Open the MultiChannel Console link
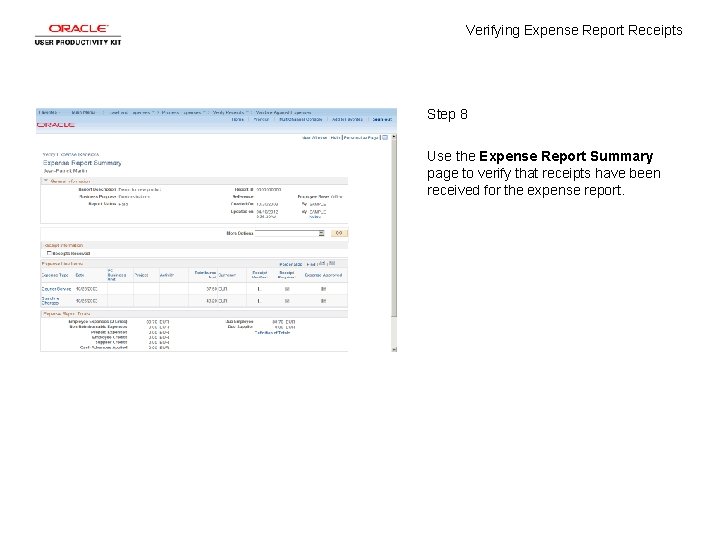The width and height of the screenshot is (720, 540). 301,119
